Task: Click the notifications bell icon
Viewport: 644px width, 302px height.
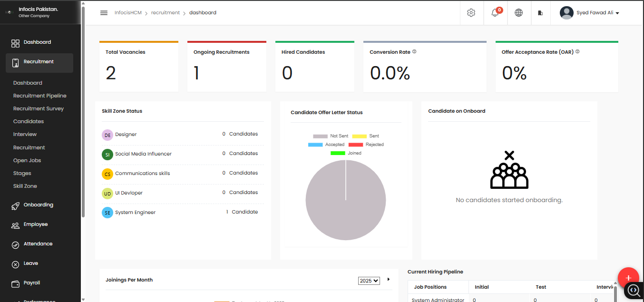Action: [x=495, y=13]
